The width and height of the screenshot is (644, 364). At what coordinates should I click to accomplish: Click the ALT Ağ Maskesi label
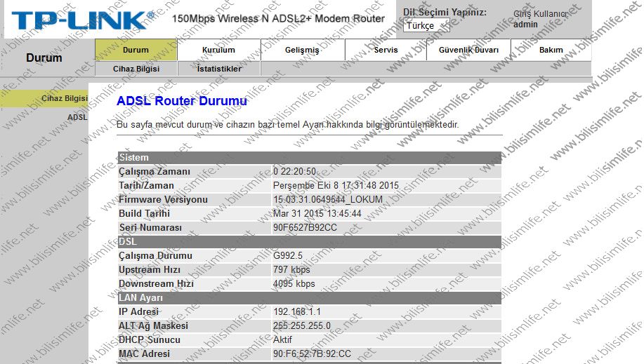153,326
